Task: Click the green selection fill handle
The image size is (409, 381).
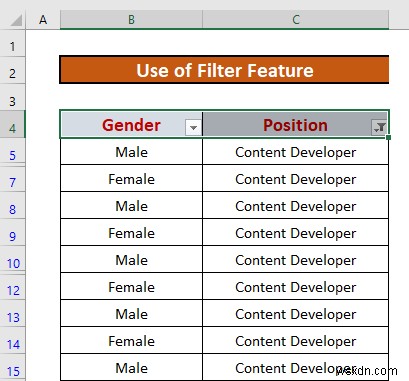Action: pyautogui.click(x=389, y=137)
